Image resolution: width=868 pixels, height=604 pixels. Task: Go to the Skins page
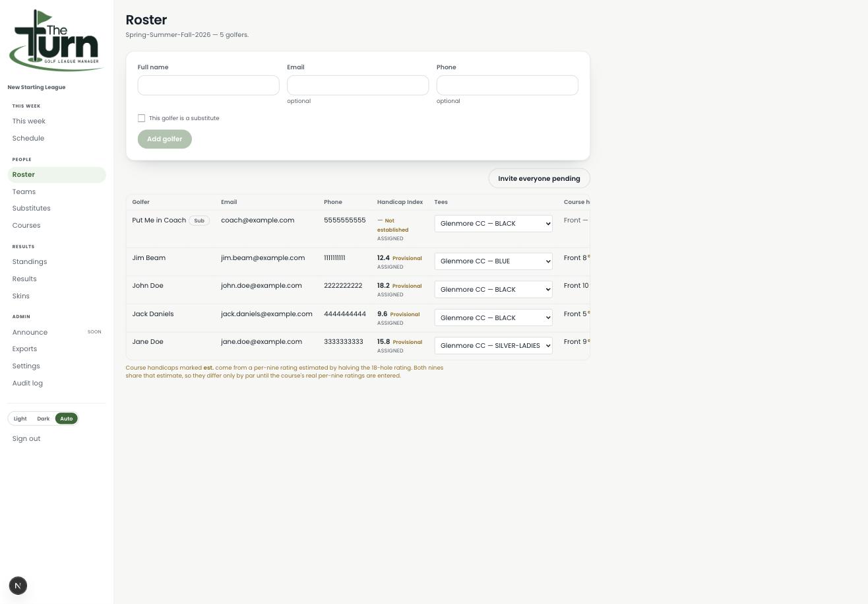click(57, 296)
